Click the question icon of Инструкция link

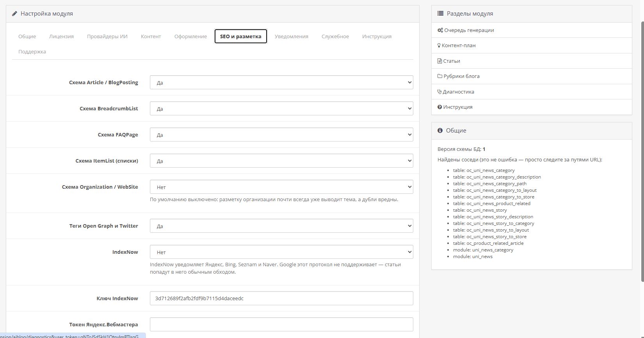pyautogui.click(x=440, y=107)
